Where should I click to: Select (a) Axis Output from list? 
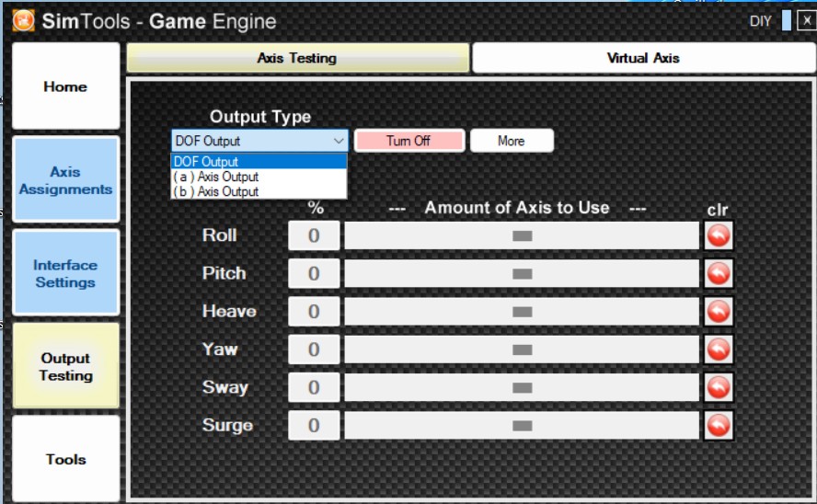(x=216, y=177)
